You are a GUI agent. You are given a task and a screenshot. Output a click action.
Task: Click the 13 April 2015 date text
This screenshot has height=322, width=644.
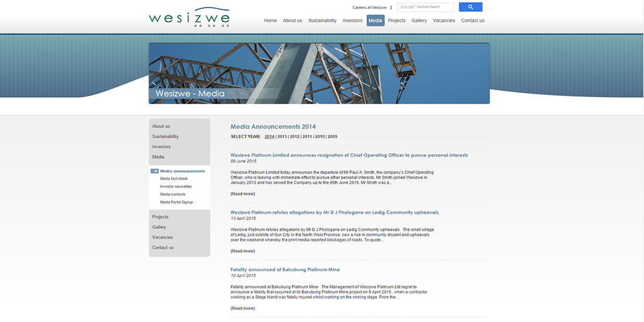coord(243,218)
